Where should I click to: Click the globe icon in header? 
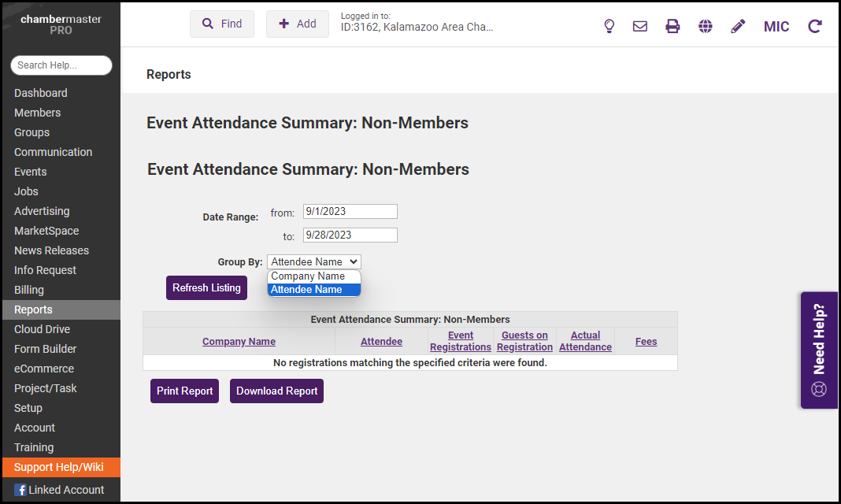pyautogui.click(x=706, y=26)
